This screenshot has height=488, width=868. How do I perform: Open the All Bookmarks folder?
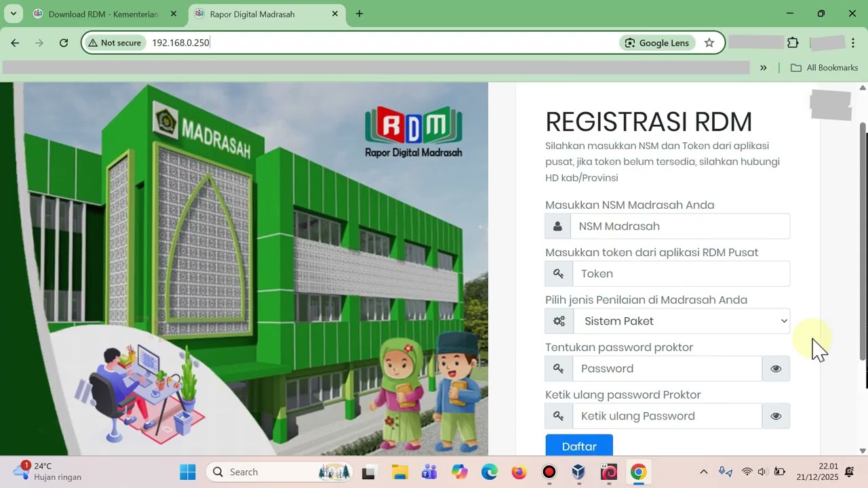point(824,68)
